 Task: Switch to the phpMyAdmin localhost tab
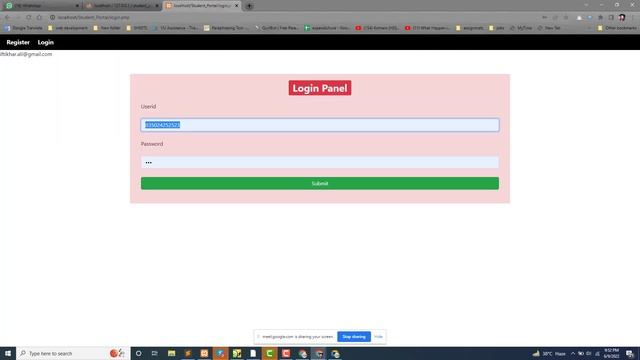(x=121, y=6)
